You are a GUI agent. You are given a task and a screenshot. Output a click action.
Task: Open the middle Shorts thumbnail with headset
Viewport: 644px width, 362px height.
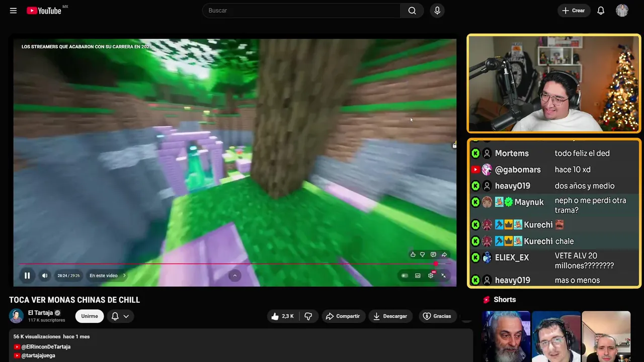556,336
